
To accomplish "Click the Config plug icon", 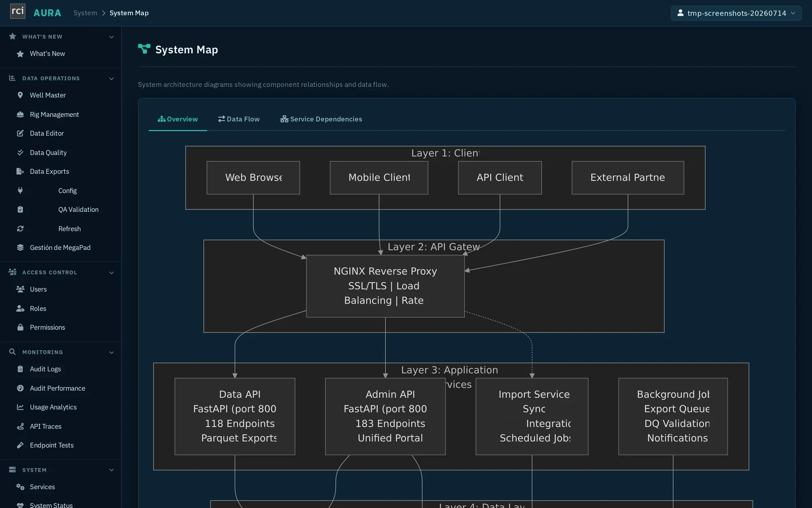I will [x=20, y=191].
